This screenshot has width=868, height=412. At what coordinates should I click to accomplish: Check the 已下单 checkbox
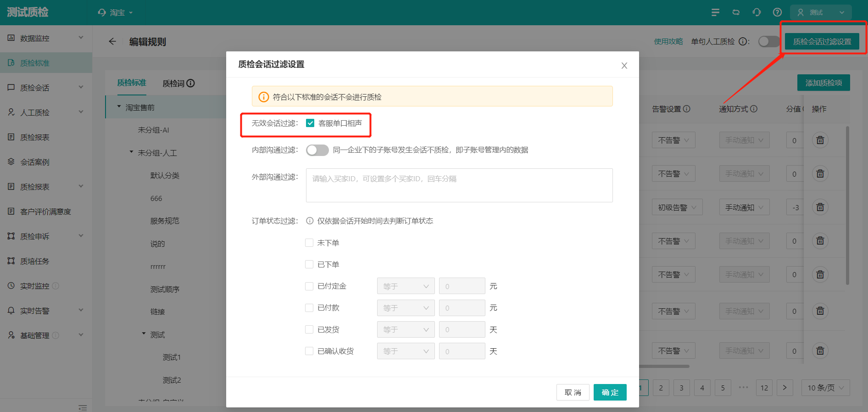(309, 264)
